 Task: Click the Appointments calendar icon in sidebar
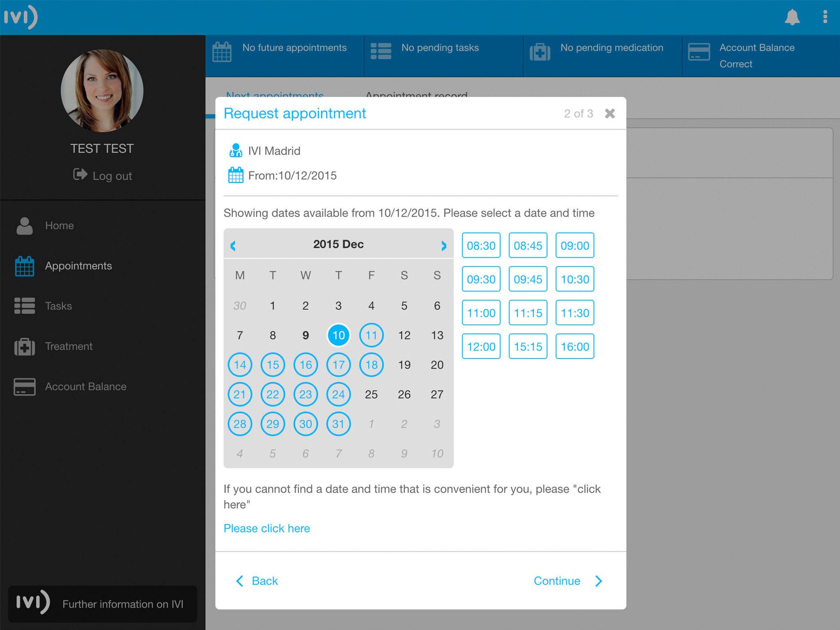pos(25,266)
